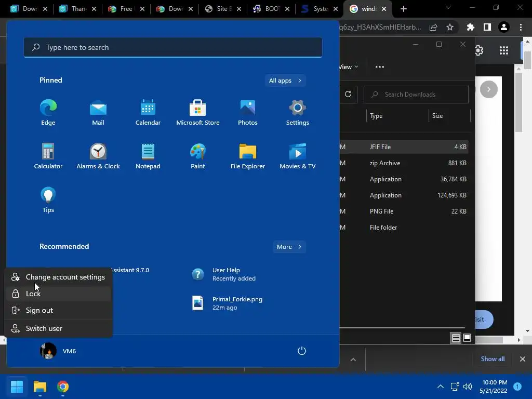Open the Calculator app
Image resolution: width=532 pixels, height=399 pixels.
[x=48, y=156]
